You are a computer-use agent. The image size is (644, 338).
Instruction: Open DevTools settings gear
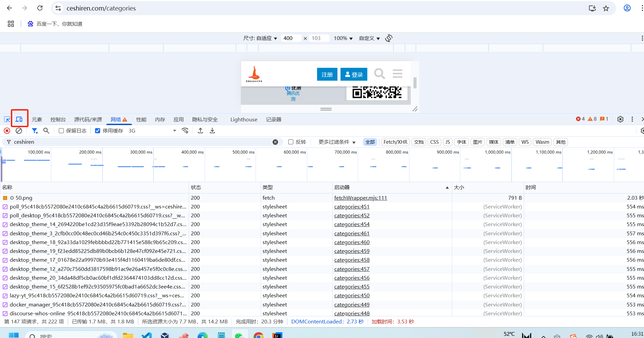pos(620,119)
